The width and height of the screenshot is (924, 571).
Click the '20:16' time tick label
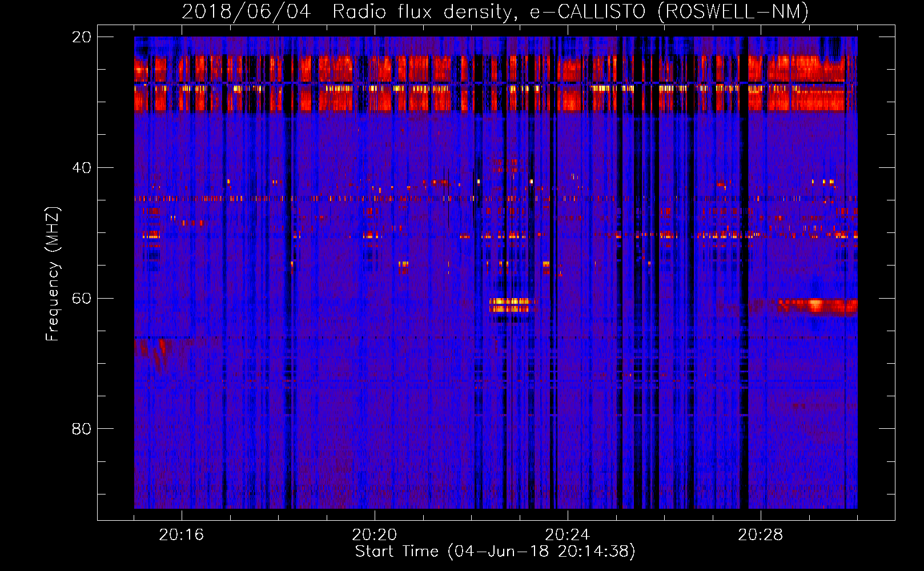pos(181,535)
